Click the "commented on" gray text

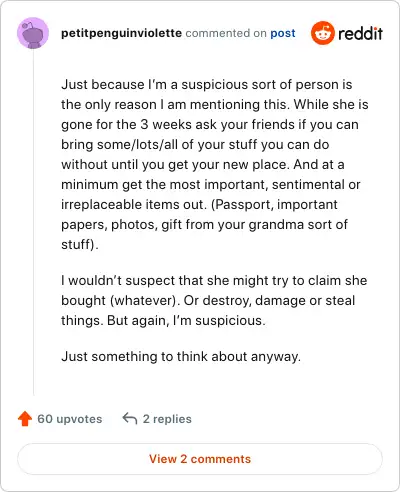(226, 33)
